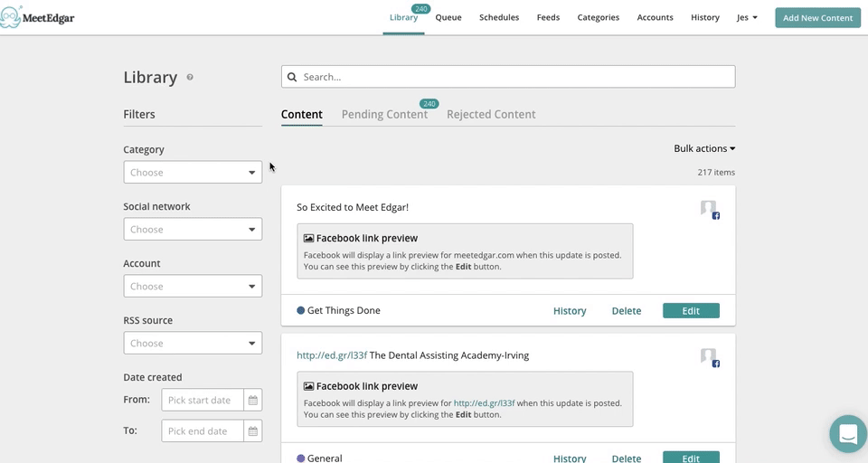868x463 pixels.
Task: Open the Schedules page
Action: point(499,18)
